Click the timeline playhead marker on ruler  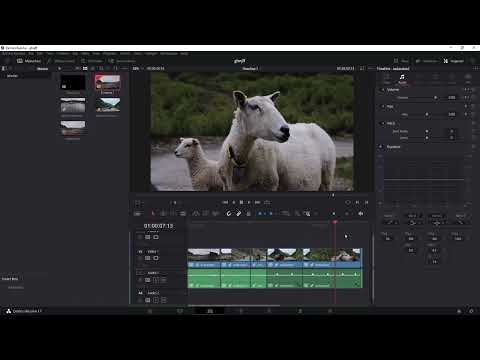335,221
